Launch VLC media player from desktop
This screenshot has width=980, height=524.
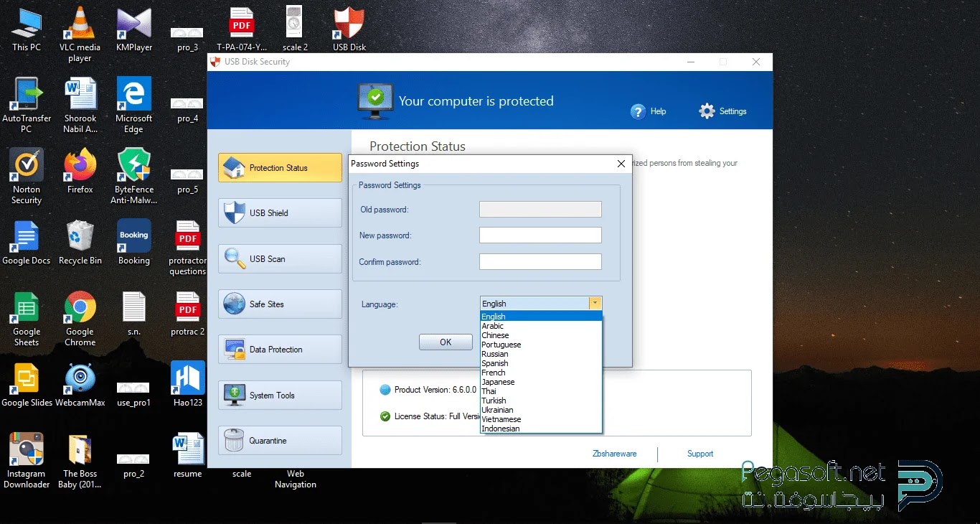[x=80, y=34]
